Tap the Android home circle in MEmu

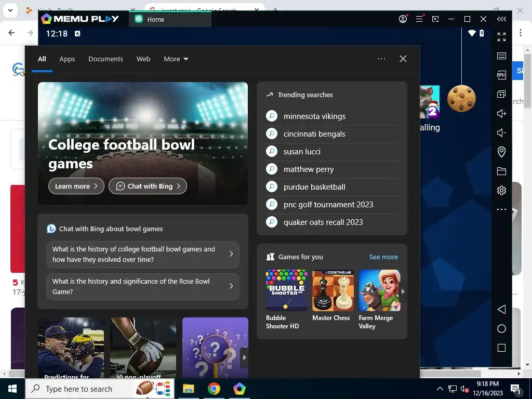[501, 329]
